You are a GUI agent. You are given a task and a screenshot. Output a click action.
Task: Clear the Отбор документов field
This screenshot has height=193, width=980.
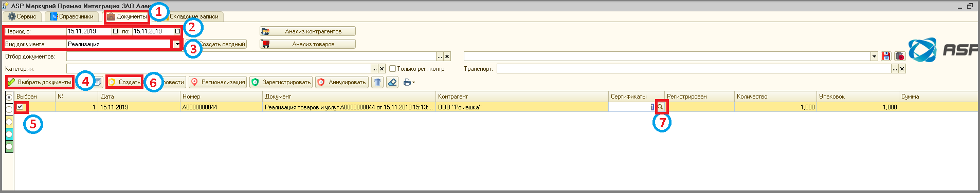tap(447, 56)
